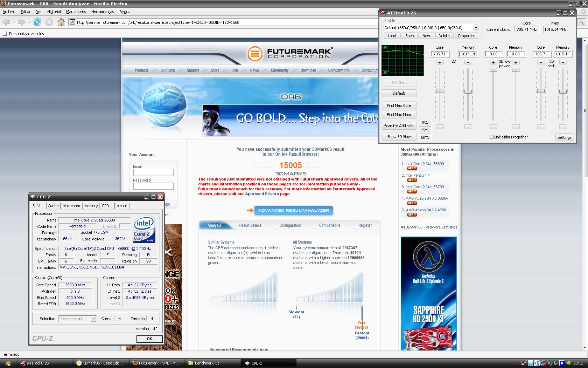Image resolution: width=588 pixels, height=368 pixels.
Task: Open ATITool Profile dropdown
Action: (x=476, y=28)
